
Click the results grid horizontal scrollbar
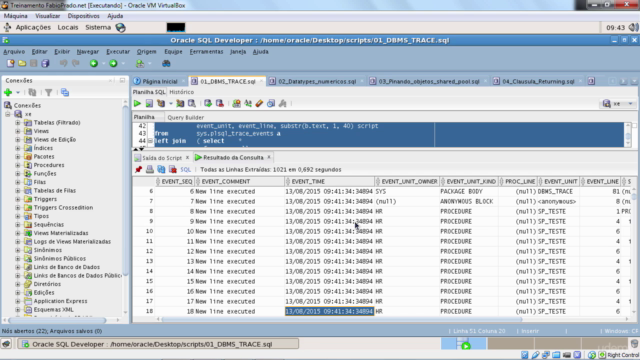tap(341, 320)
